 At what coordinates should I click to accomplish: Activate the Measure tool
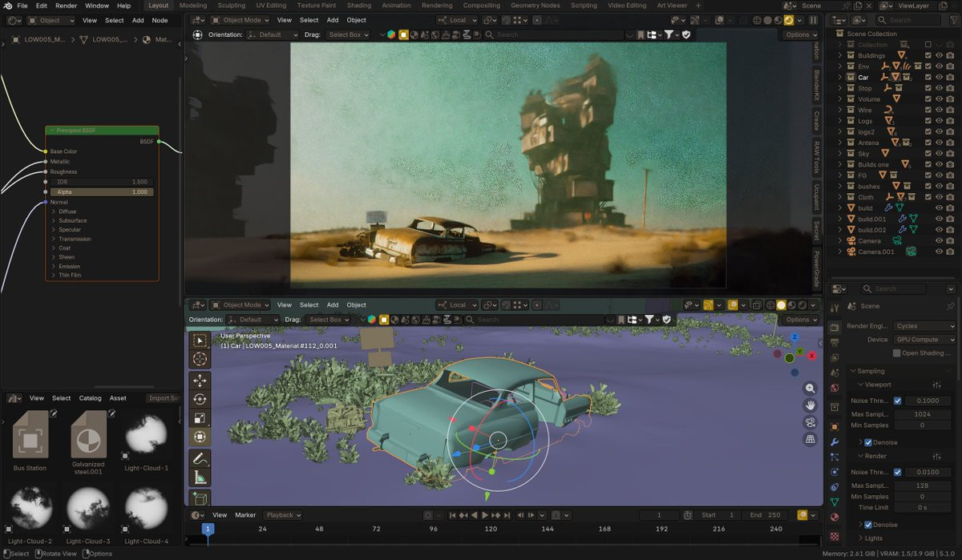(200, 478)
